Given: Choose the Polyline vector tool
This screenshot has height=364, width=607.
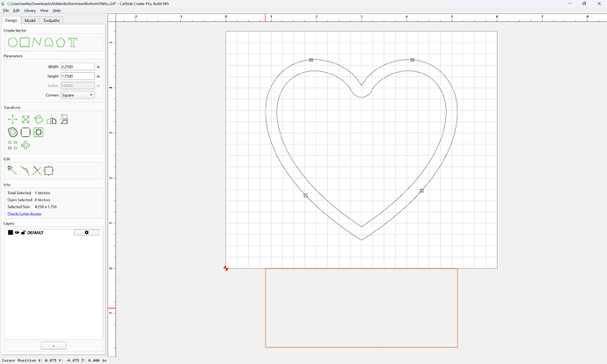Looking at the screenshot, I should click(36, 42).
